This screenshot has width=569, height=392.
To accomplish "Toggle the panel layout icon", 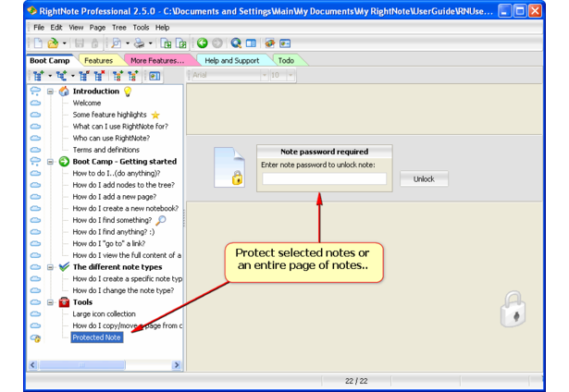I will 251,43.
